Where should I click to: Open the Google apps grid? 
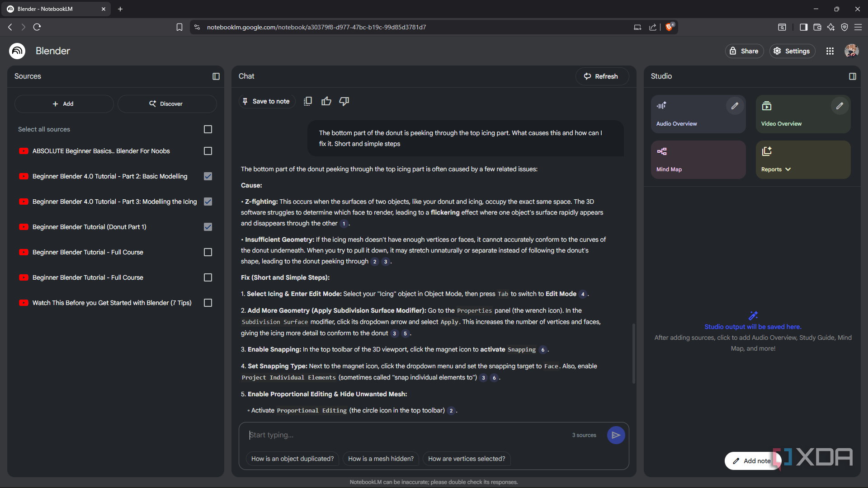click(x=830, y=51)
